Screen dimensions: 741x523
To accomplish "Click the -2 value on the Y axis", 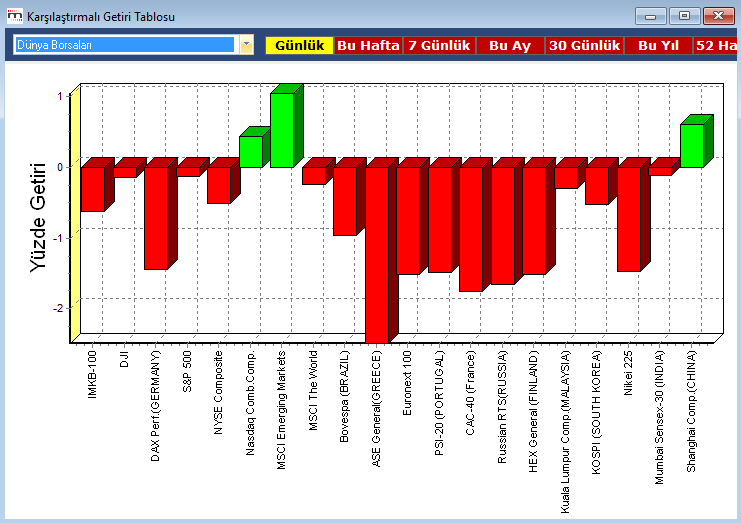I will (58, 309).
